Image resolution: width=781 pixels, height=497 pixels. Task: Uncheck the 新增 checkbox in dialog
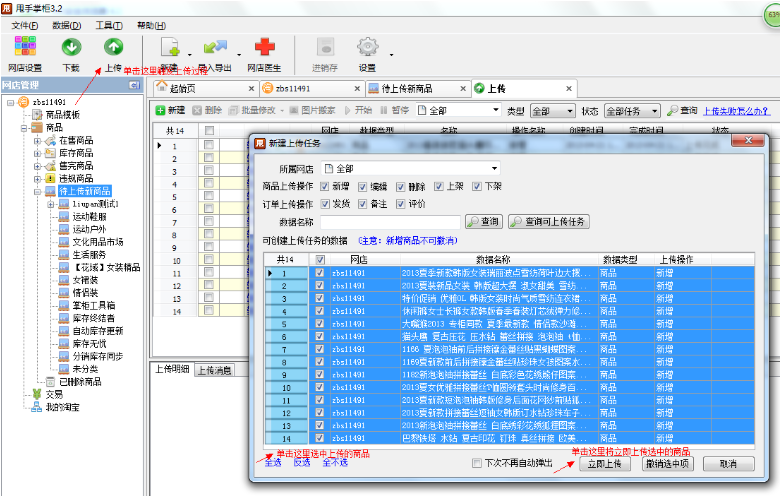[324, 186]
